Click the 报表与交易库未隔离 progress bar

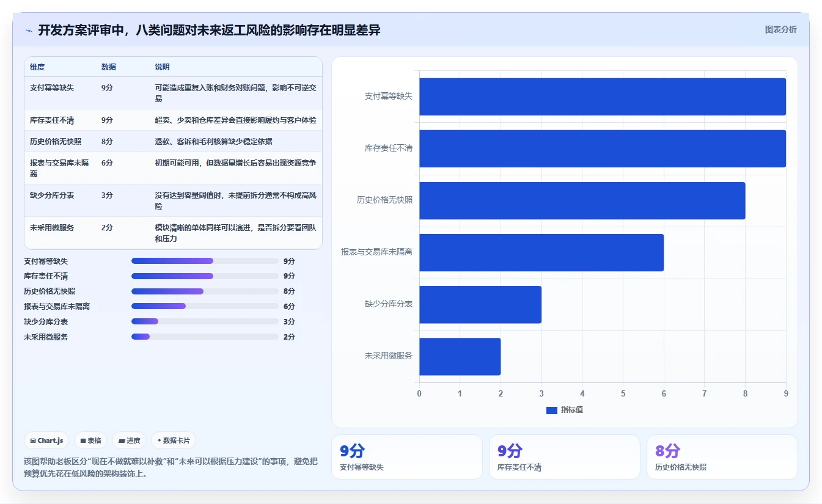(205, 306)
